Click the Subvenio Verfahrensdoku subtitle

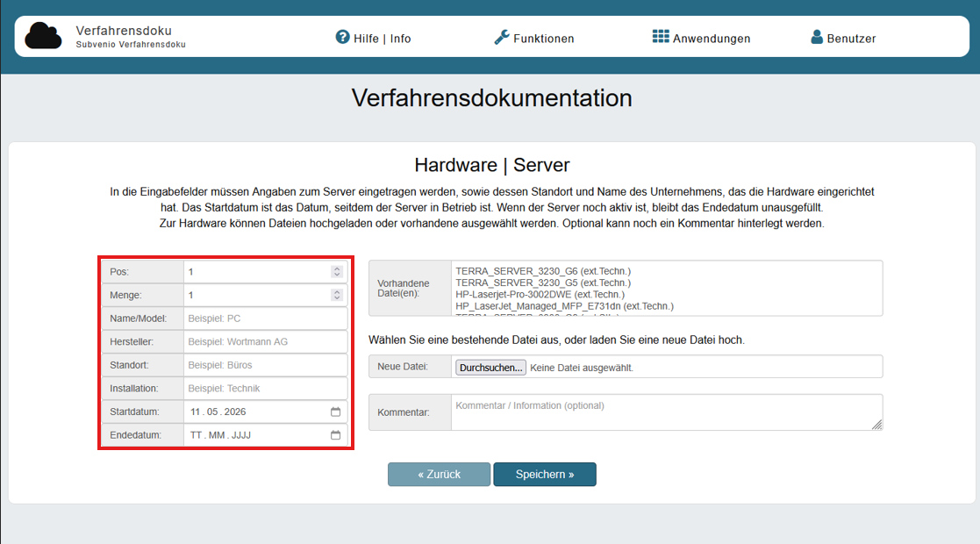131,45
